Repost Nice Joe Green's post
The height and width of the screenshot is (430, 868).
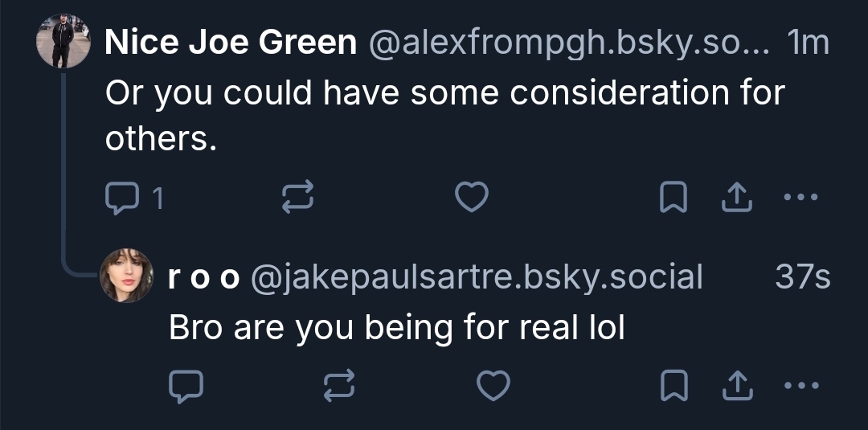[297, 198]
